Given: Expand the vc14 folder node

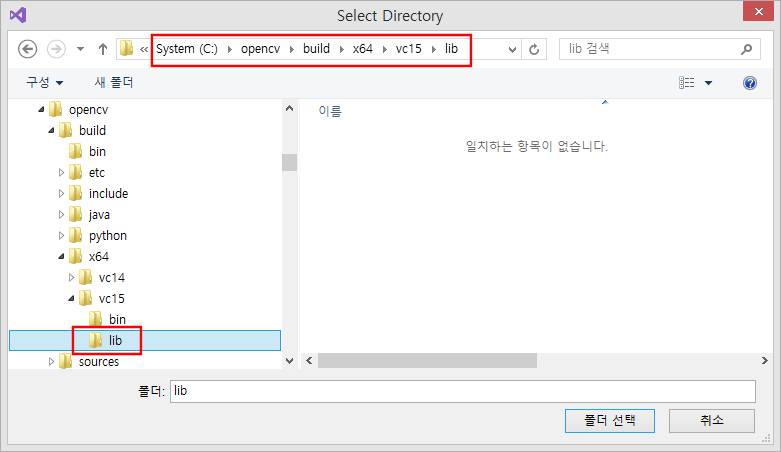Looking at the screenshot, I should tap(72, 278).
